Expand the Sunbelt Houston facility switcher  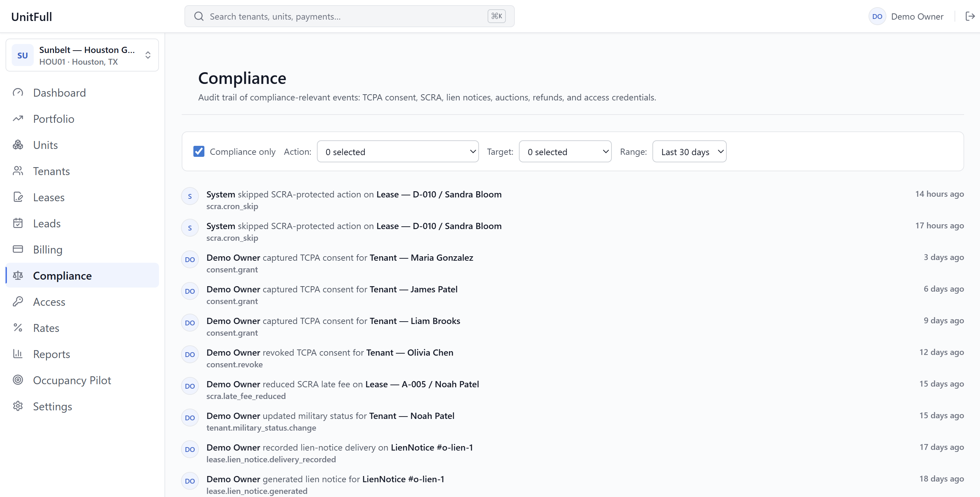click(82, 55)
